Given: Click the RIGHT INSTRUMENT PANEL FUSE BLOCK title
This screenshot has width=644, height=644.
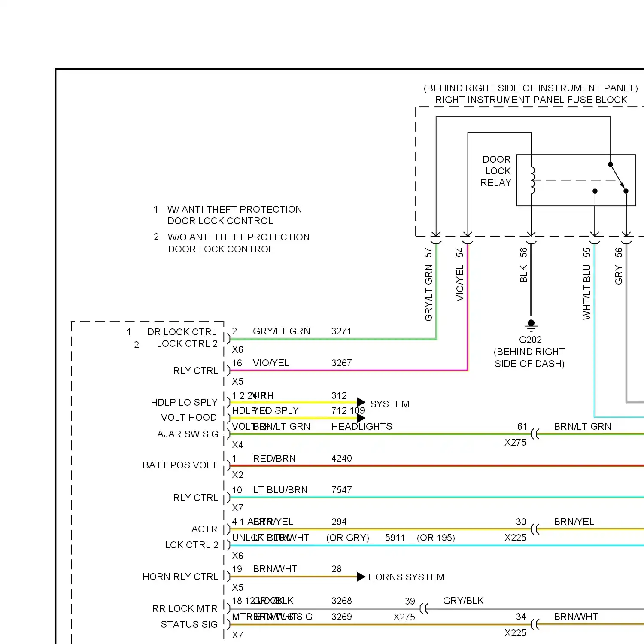Looking at the screenshot, I should click(531, 100).
